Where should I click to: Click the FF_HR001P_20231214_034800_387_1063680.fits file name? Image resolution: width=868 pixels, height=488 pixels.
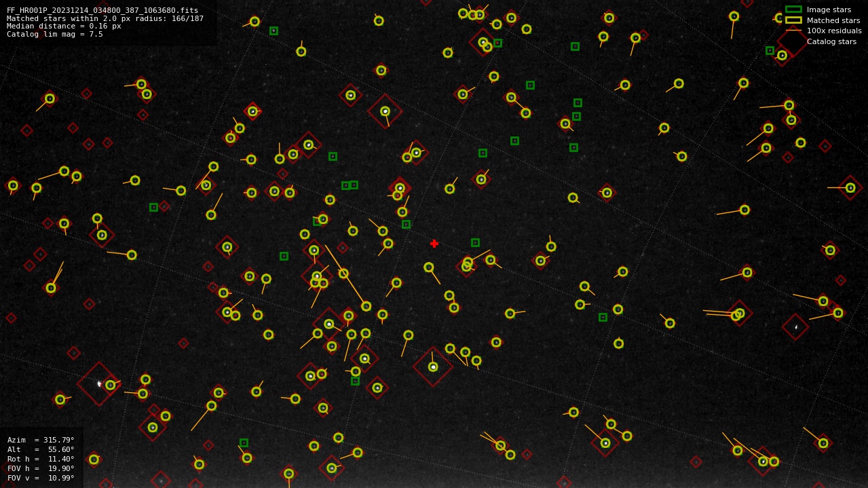(102, 10)
